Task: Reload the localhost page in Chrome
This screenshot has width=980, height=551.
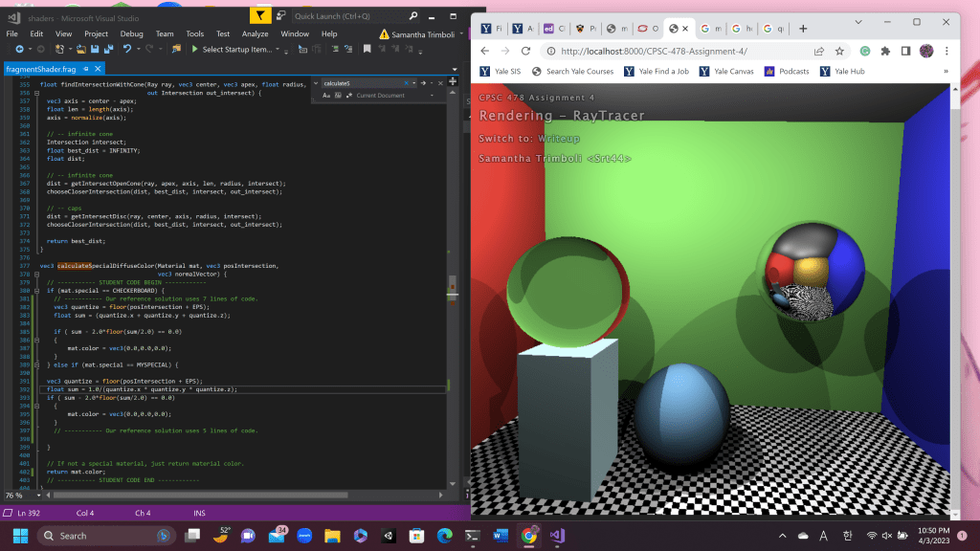Action: (x=525, y=51)
